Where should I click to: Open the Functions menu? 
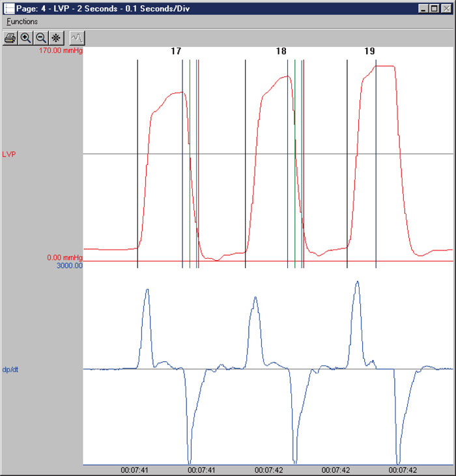point(22,22)
